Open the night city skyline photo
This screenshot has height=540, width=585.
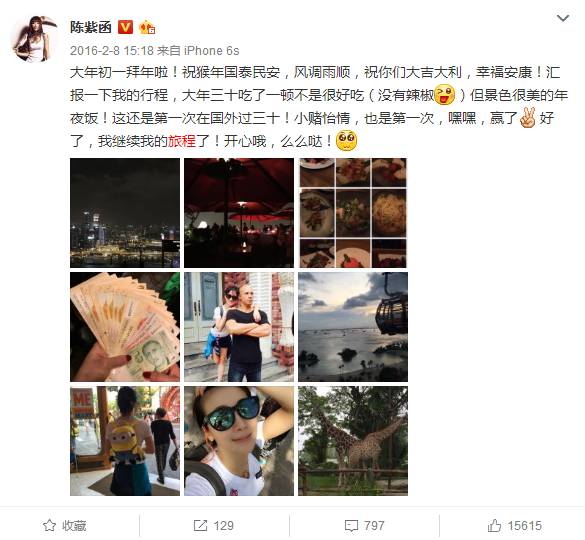click(125, 213)
